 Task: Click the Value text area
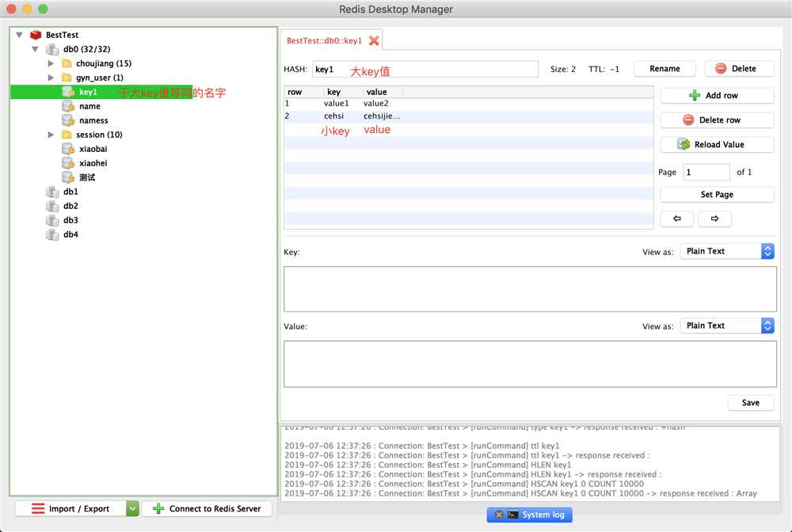530,363
